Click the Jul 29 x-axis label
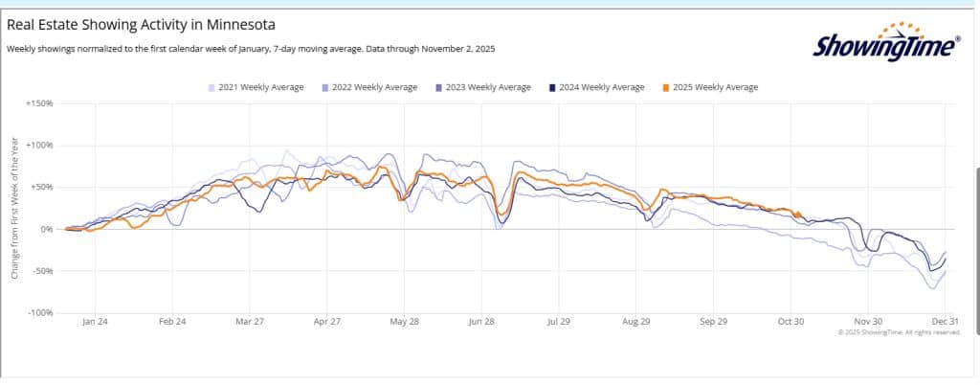 coord(559,322)
